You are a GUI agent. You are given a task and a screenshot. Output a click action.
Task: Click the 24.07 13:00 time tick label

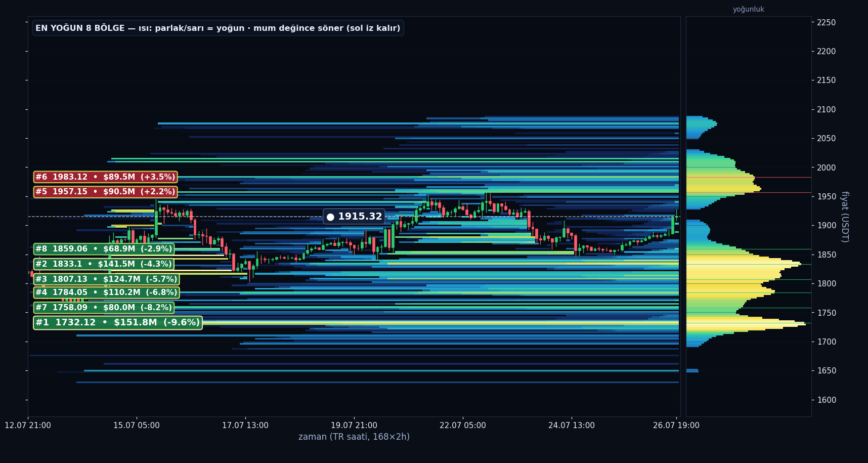click(572, 426)
